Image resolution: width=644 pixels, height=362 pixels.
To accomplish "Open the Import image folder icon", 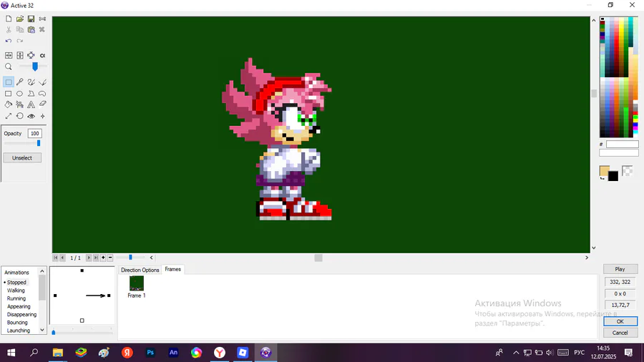I will [x=20, y=19].
